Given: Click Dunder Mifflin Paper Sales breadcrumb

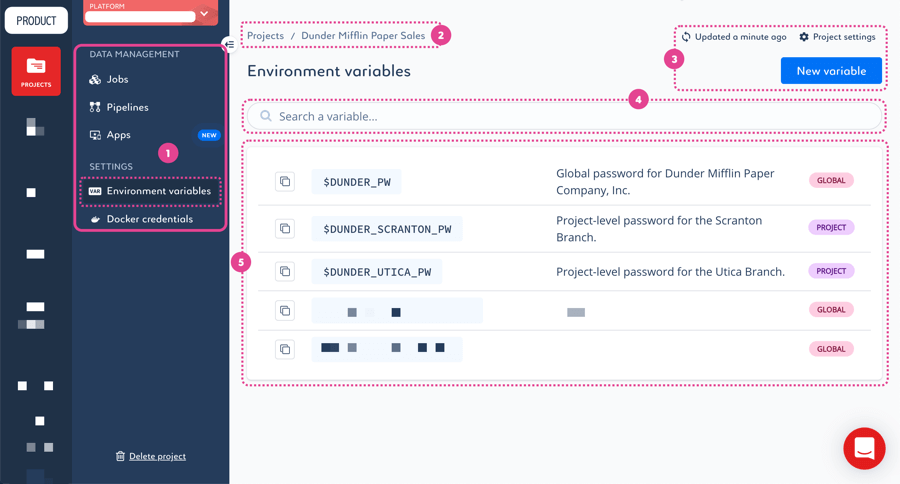Looking at the screenshot, I should coord(363,36).
